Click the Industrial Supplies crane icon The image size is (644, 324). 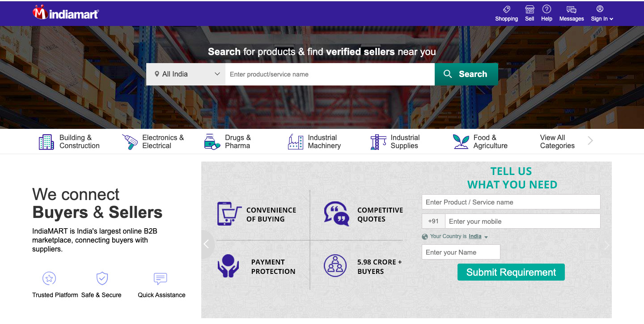(x=378, y=142)
